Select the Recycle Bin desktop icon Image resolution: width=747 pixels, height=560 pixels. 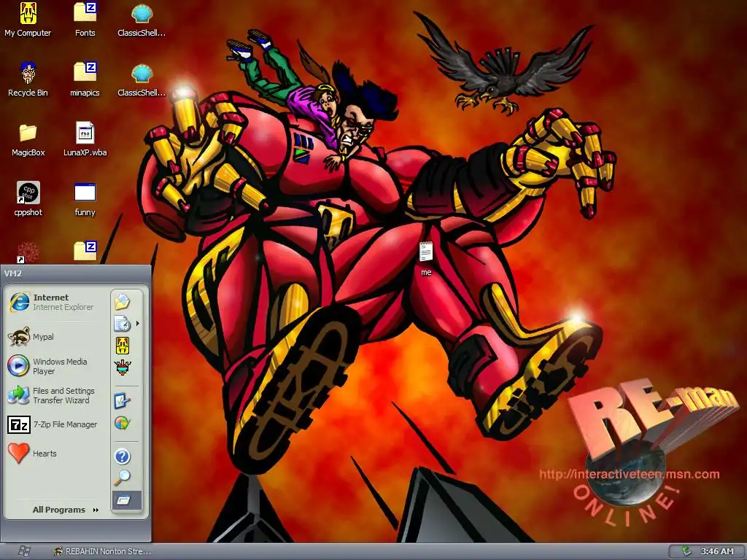pos(28,79)
